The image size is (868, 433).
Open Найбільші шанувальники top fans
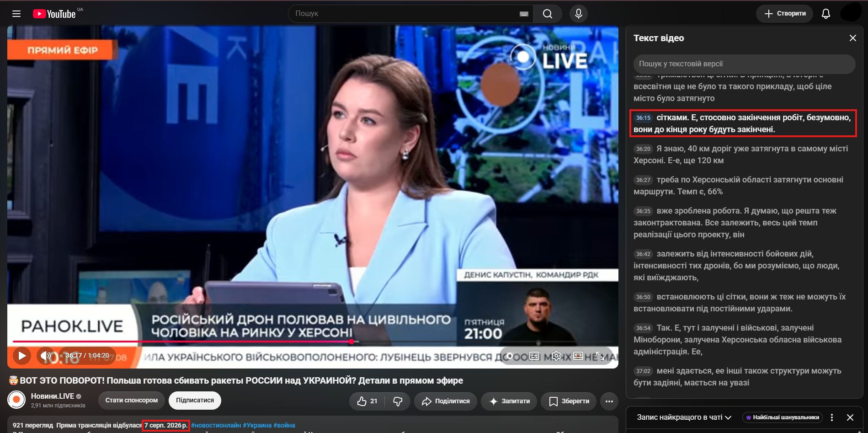click(783, 417)
